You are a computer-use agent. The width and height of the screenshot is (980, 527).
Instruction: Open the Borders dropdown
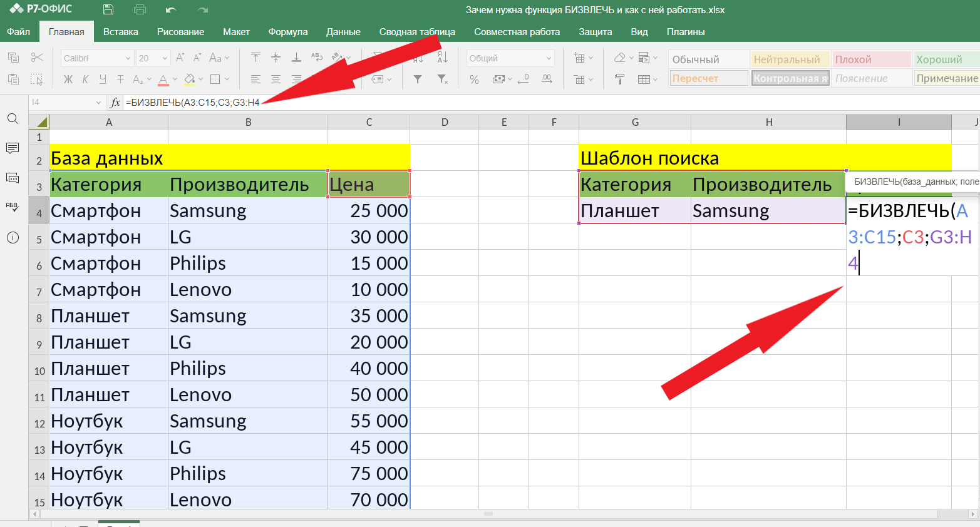click(220, 79)
